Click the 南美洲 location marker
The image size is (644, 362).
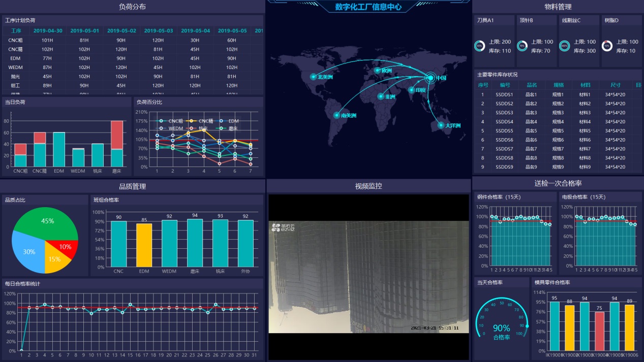coord(336,115)
